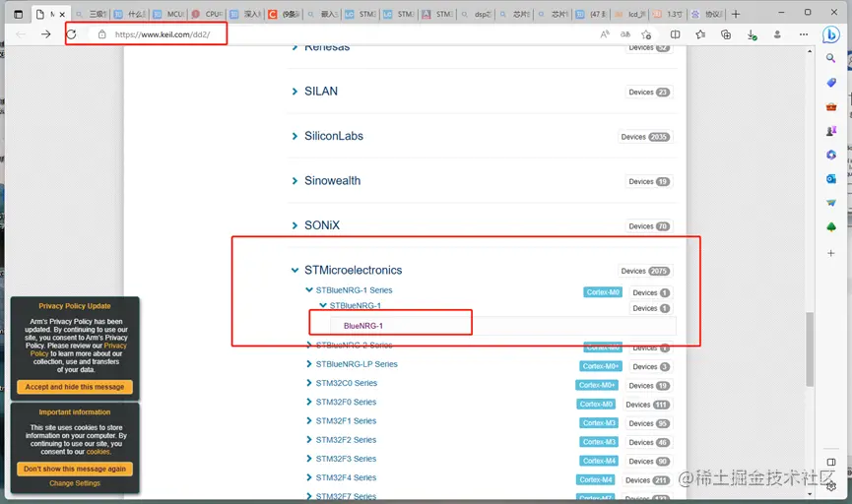This screenshot has width=852, height=504.
Task: Open sidebar Shopping tag icon
Action: [x=830, y=83]
